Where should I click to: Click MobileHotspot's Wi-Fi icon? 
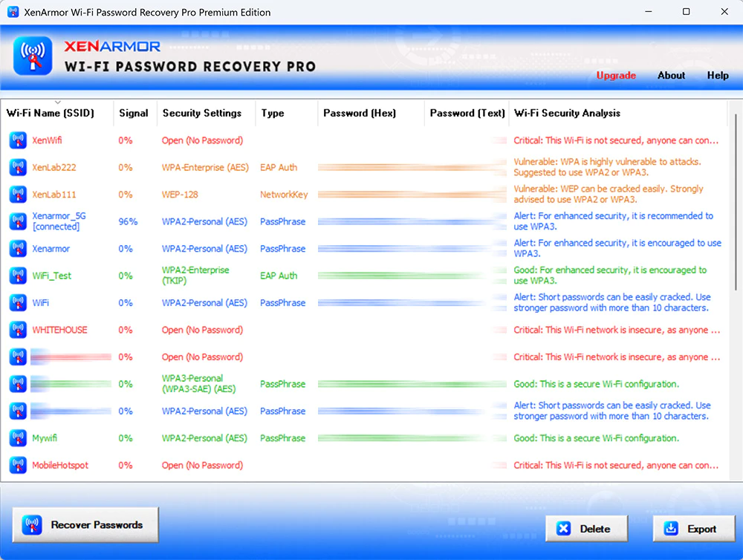click(17, 465)
